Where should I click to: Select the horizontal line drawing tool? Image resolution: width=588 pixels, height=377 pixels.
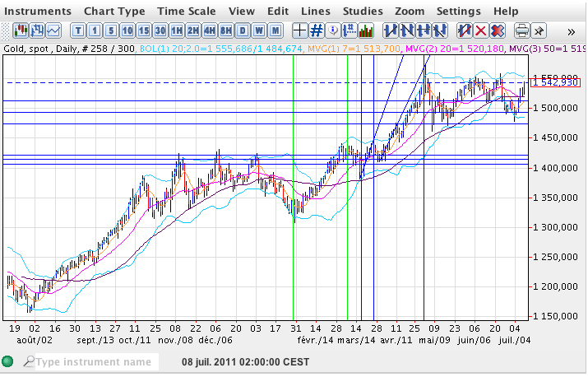point(424,30)
